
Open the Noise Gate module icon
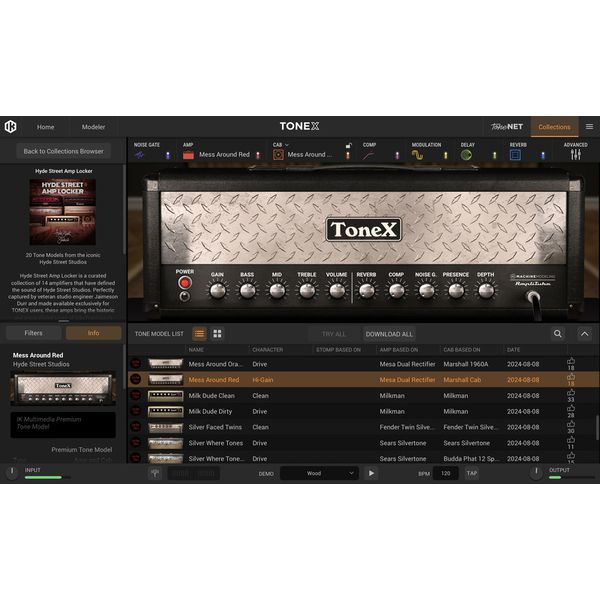pos(139,155)
